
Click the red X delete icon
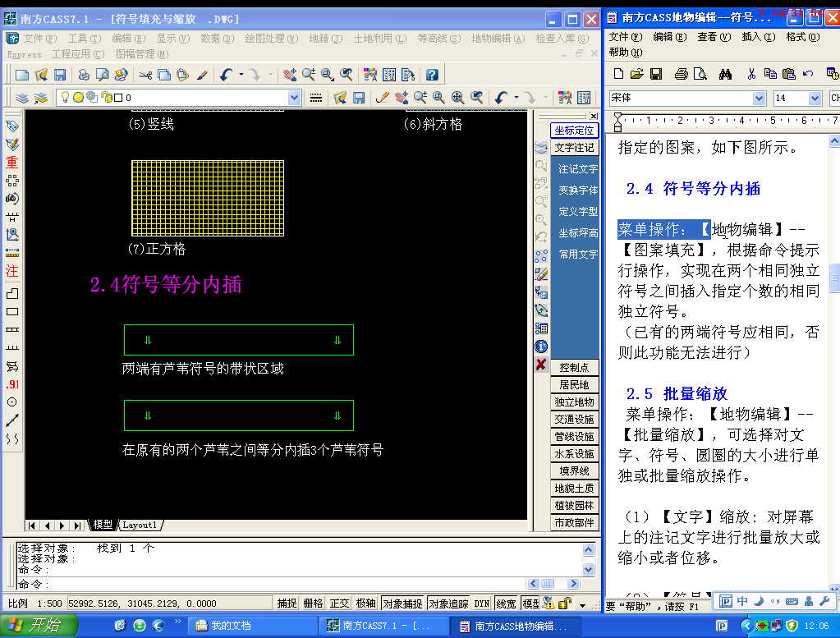point(541,365)
